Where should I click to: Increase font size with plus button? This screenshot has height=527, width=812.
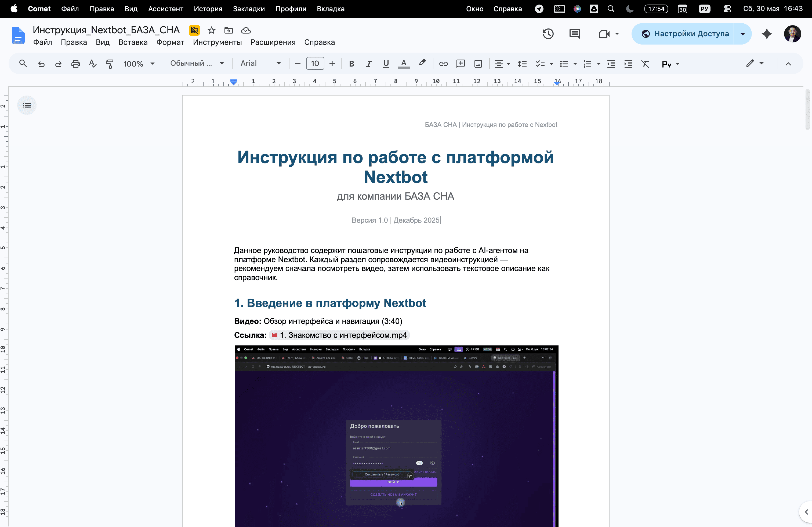332,64
